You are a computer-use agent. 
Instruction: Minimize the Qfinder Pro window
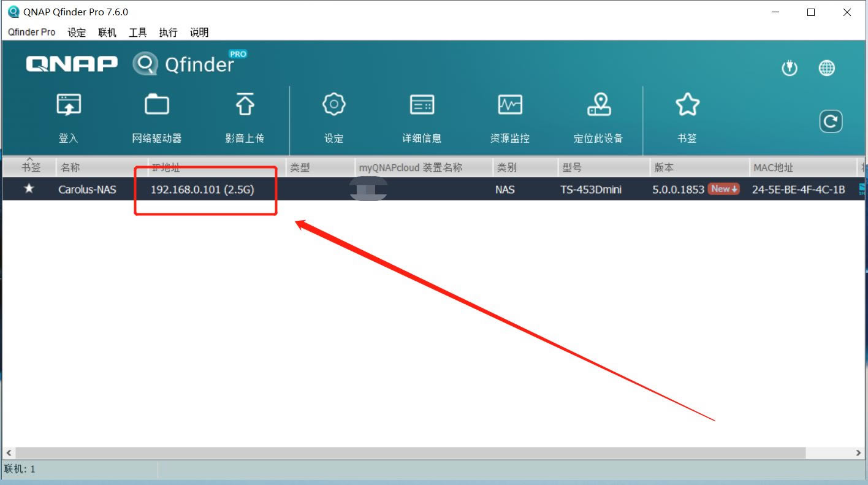pyautogui.click(x=776, y=12)
